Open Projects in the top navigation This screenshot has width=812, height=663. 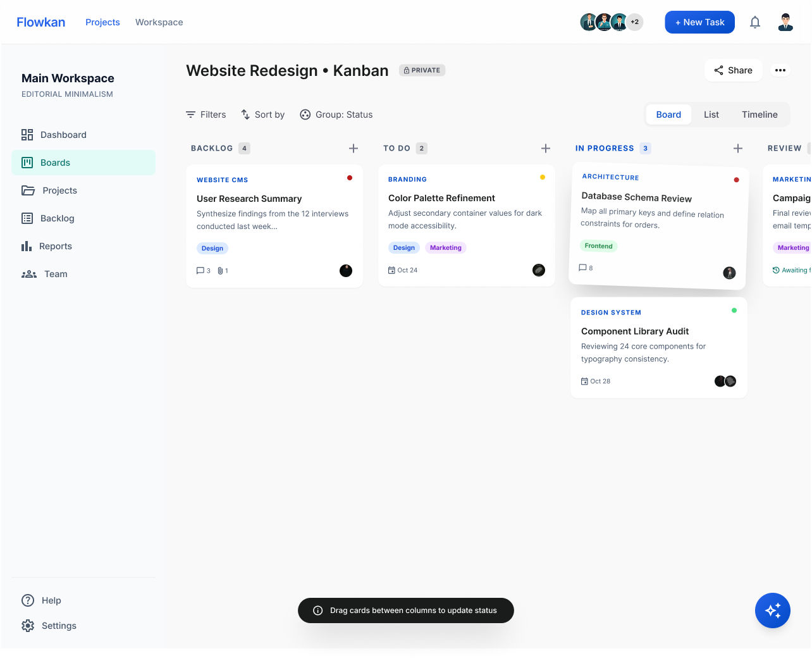[x=102, y=22]
